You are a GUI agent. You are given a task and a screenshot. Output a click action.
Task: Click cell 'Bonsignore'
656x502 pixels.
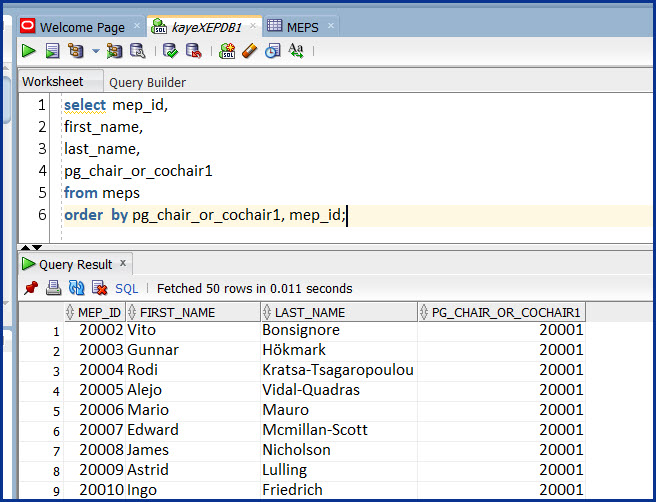click(339, 330)
